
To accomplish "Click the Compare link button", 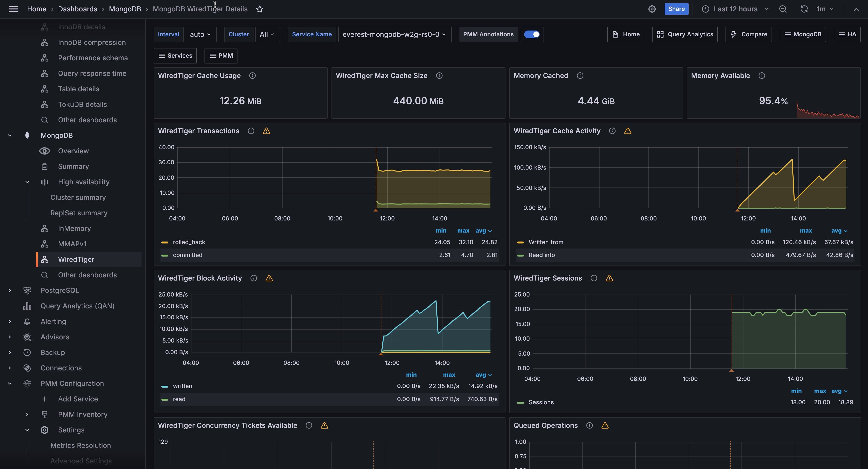I will pos(748,34).
